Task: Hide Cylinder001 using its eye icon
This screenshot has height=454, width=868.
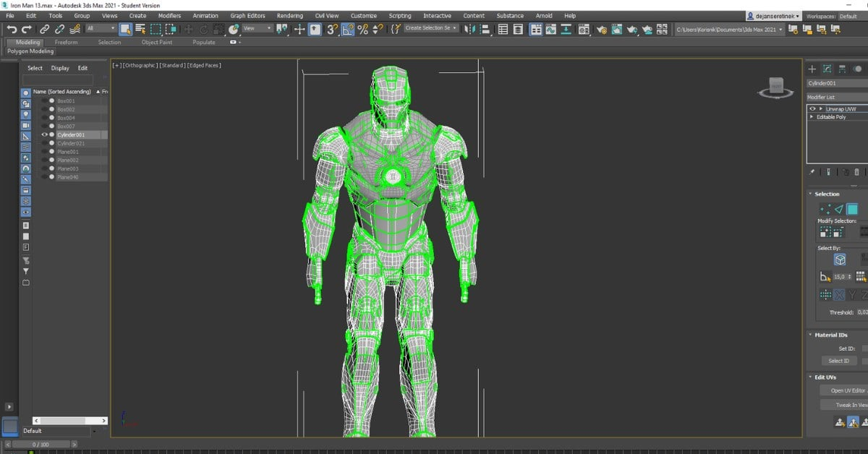Action: pyautogui.click(x=44, y=134)
